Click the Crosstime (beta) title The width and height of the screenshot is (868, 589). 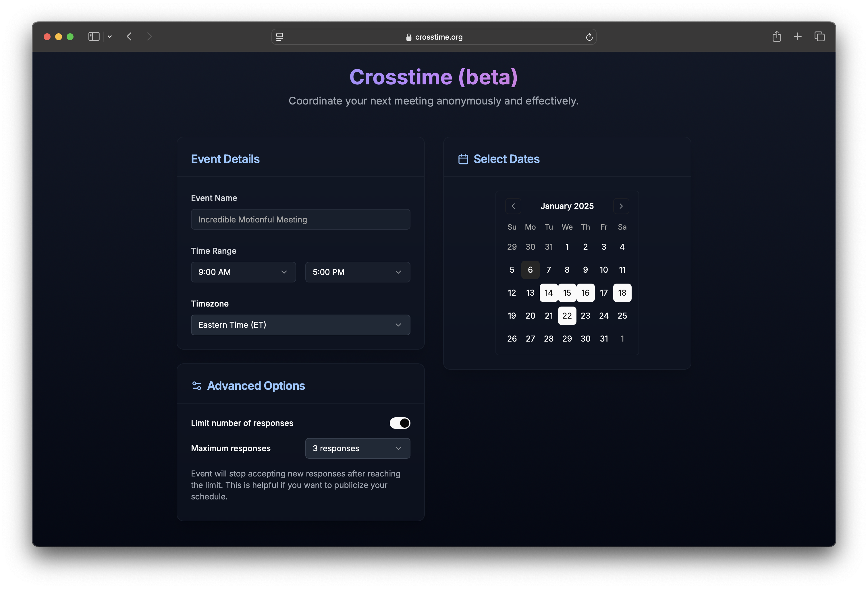click(x=434, y=77)
